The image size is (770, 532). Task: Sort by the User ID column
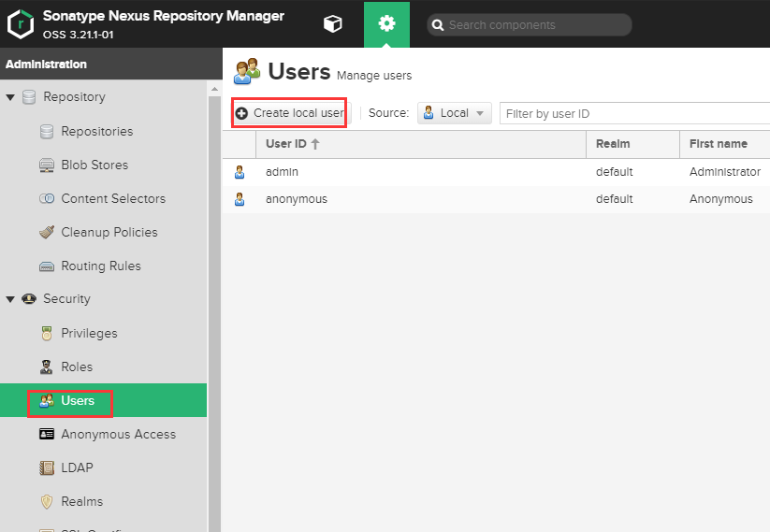tap(421, 144)
